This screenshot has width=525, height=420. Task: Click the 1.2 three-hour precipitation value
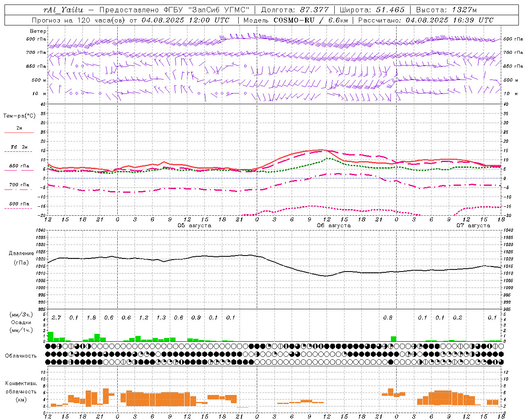pyautogui.click(x=144, y=318)
